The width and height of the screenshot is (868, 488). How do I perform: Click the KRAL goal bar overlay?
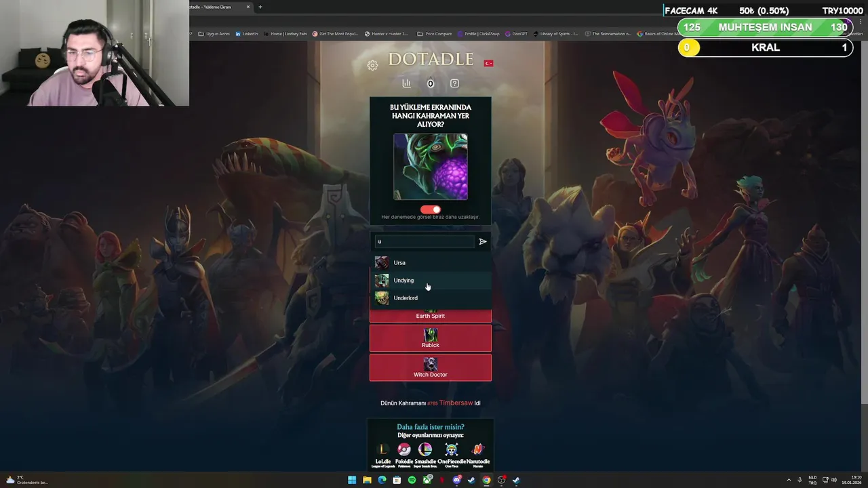tap(765, 47)
